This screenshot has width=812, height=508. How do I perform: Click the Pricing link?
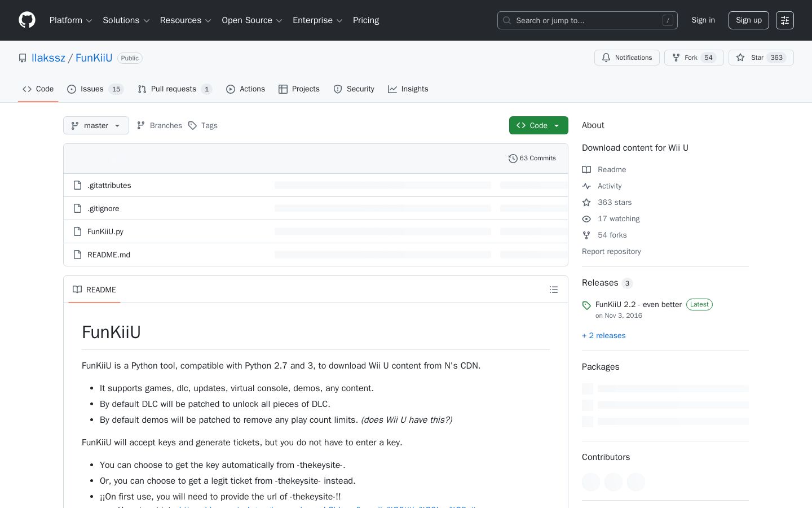[x=366, y=20]
